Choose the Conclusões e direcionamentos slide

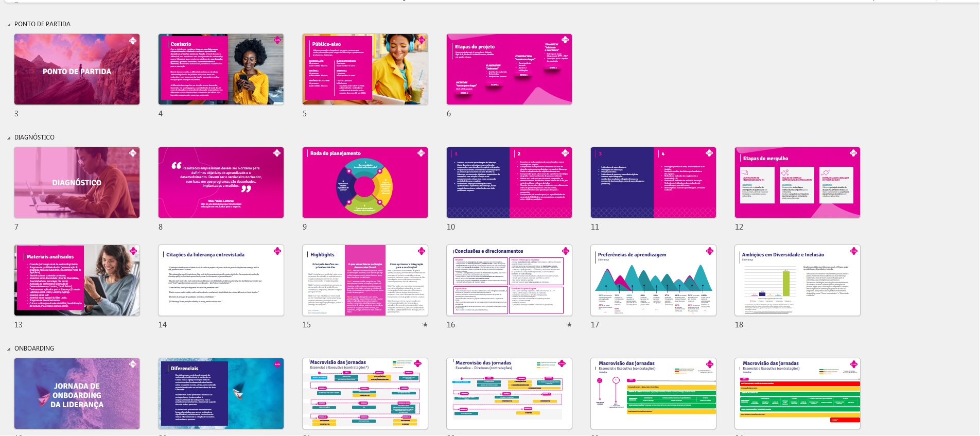(509, 281)
